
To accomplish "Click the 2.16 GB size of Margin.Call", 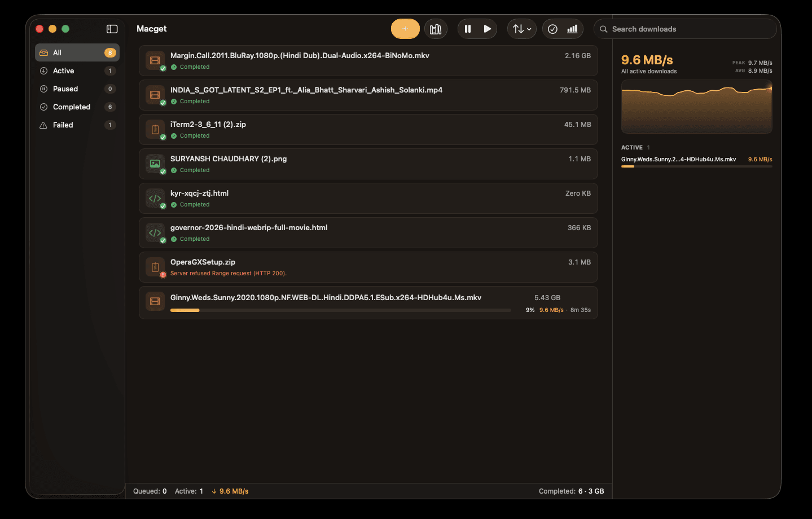I will point(578,55).
